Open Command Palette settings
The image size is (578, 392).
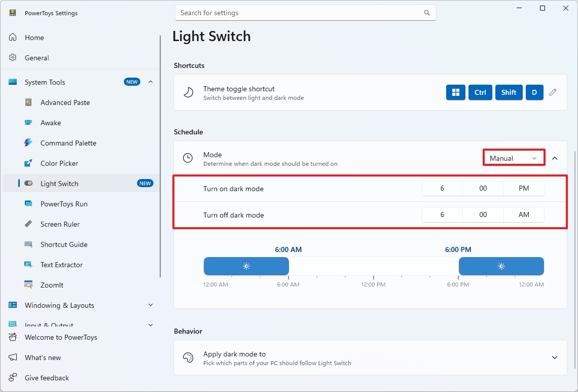click(68, 143)
